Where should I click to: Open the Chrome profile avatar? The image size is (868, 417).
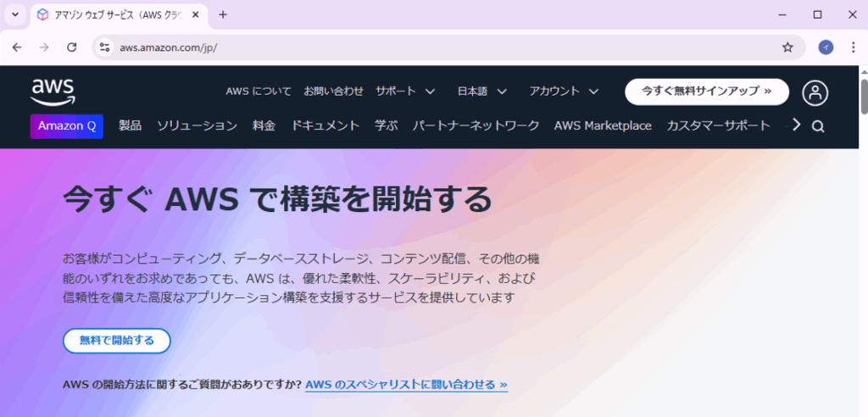coord(826,47)
